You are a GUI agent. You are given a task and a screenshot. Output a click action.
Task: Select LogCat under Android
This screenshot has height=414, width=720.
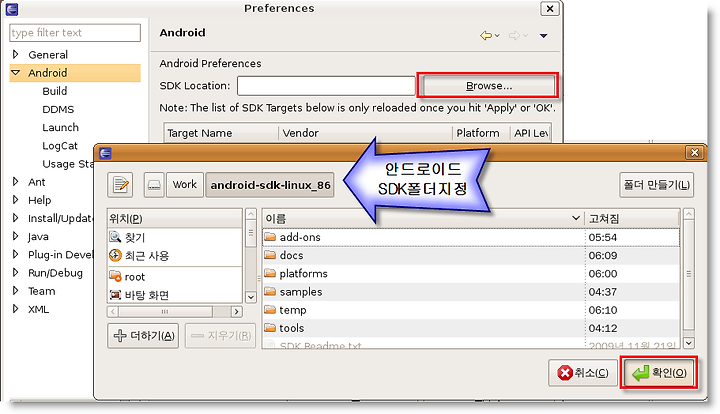(x=60, y=145)
